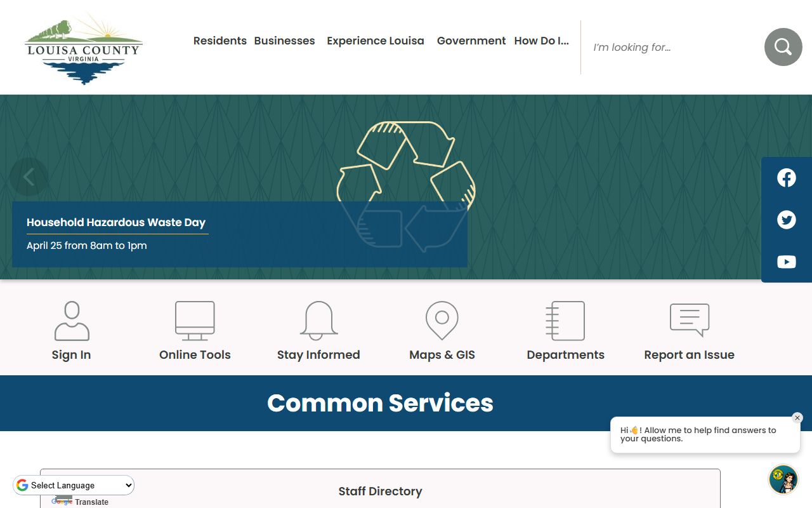Open Maps & GIS location pin icon
Viewport: 812px width, 508px height.
pos(442,321)
